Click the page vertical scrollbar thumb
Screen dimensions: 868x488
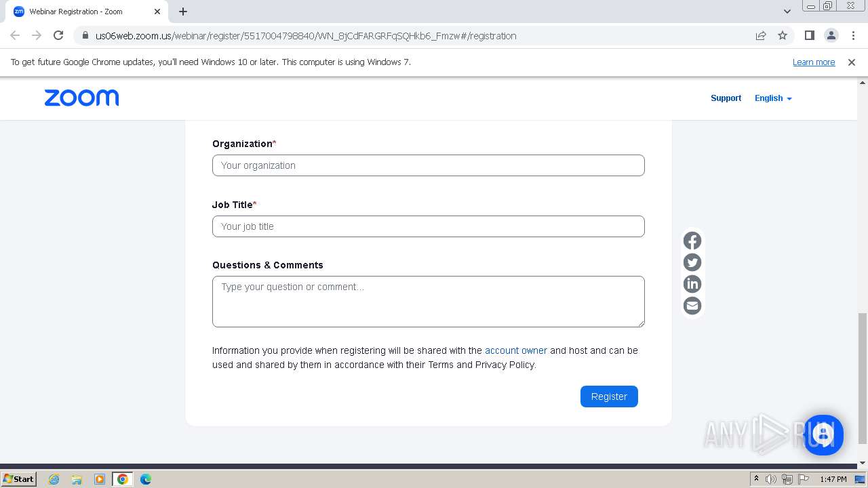862,378
